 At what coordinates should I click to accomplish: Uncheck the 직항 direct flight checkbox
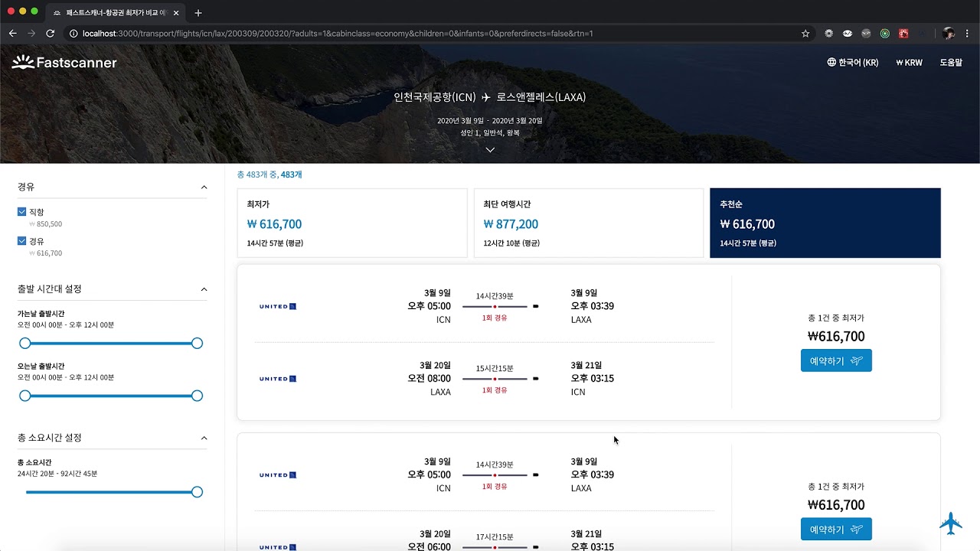pyautogui.click(x=22, y=212)
